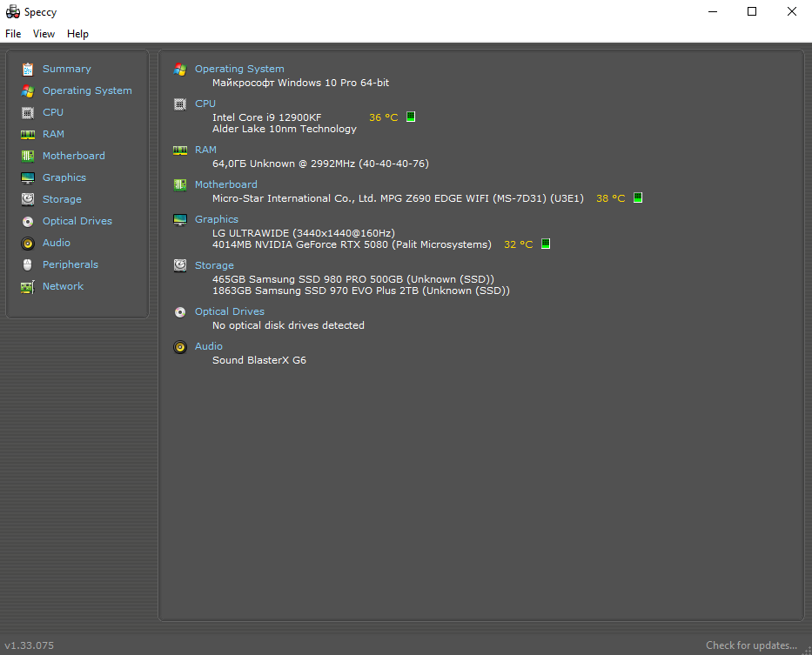812x655 pixels.
Task: Click the 32 °C GPU temperature value
Action: tap(519, 244)
